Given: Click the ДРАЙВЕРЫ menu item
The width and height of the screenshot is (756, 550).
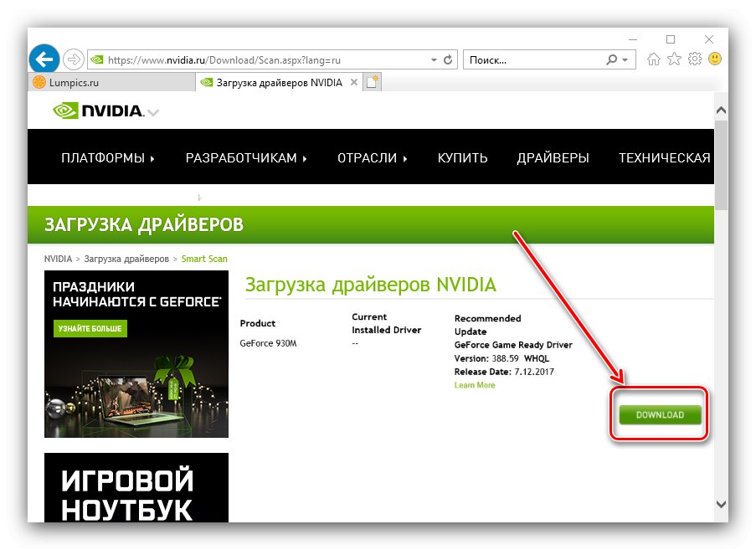Looking at the screenshot, I should point(553,158).
